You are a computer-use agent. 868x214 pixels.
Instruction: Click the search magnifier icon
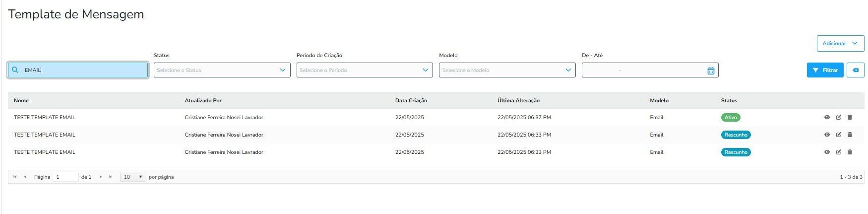(x=15, y=71)
